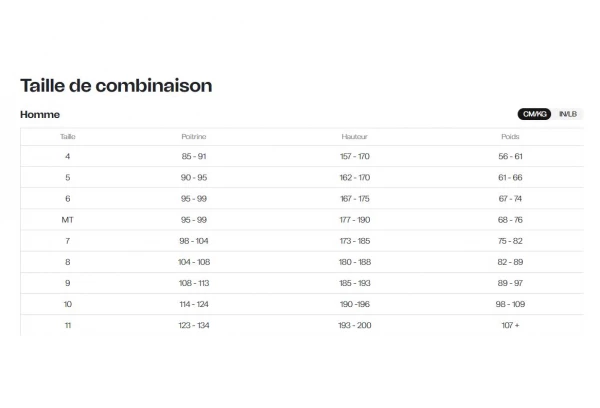Click weight value 89 - 97
Screen dimensions: 600x408
pos(510,283)
